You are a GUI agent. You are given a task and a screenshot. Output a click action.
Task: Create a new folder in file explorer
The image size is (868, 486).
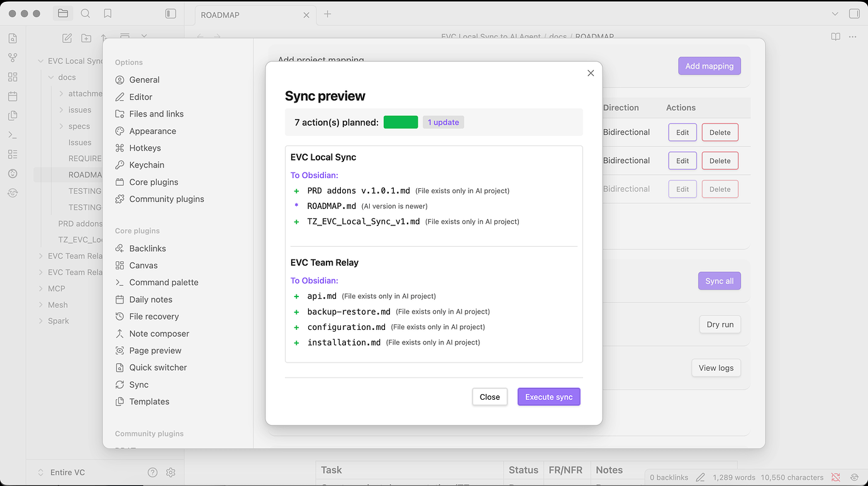tap(86, 38)
